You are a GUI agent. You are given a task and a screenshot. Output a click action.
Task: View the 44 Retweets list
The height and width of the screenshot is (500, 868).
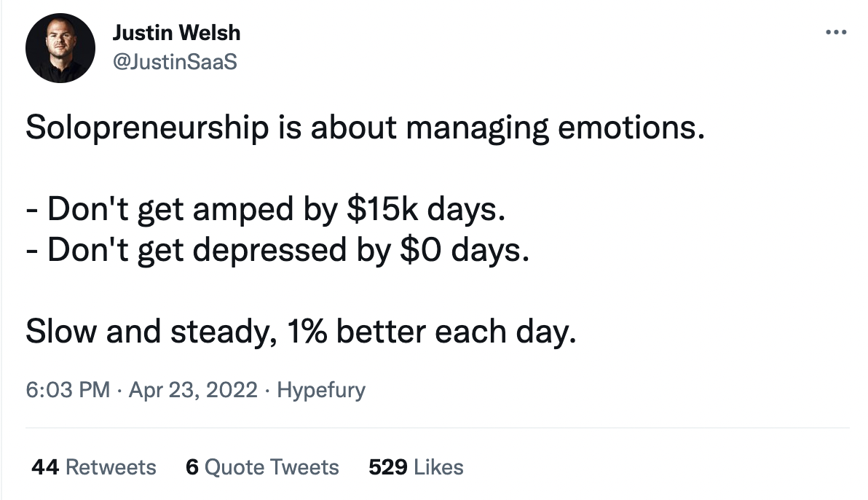(x=94, y=466)
